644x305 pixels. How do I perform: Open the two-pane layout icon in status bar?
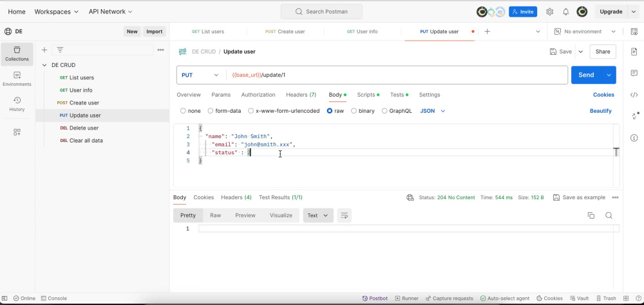(x=626, y=299)
